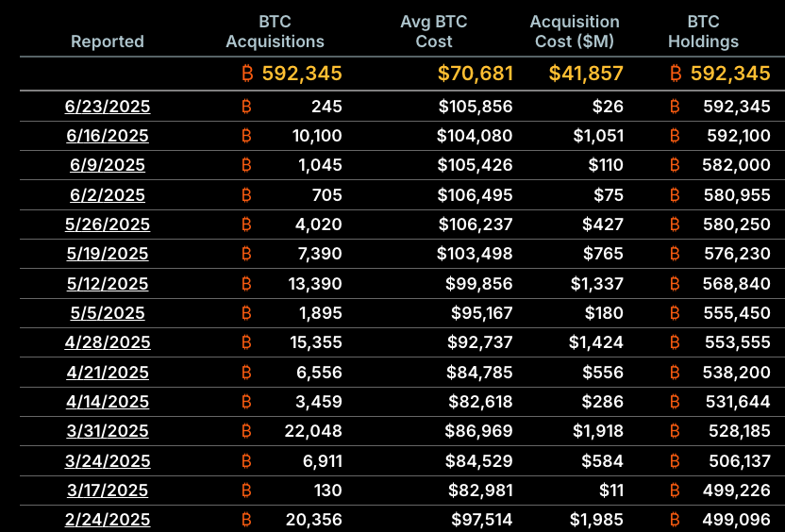Click the BTC Holdings column header
This screenshot has width=785, height=532.
click(703, 31)
